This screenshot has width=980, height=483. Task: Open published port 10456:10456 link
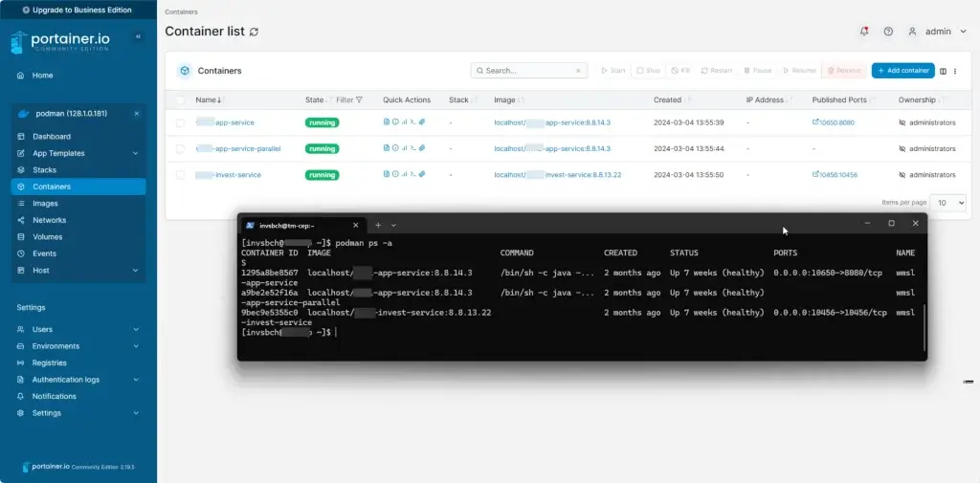pos(835,175)
